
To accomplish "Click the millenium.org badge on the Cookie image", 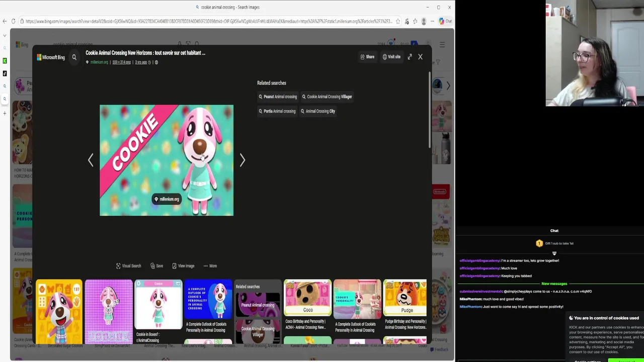I will [x=167, y=199].
